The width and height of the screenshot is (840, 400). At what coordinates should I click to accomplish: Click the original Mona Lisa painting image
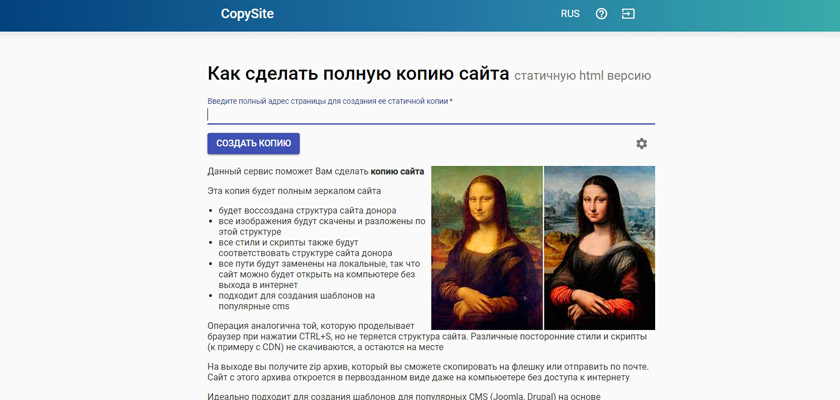487,248
